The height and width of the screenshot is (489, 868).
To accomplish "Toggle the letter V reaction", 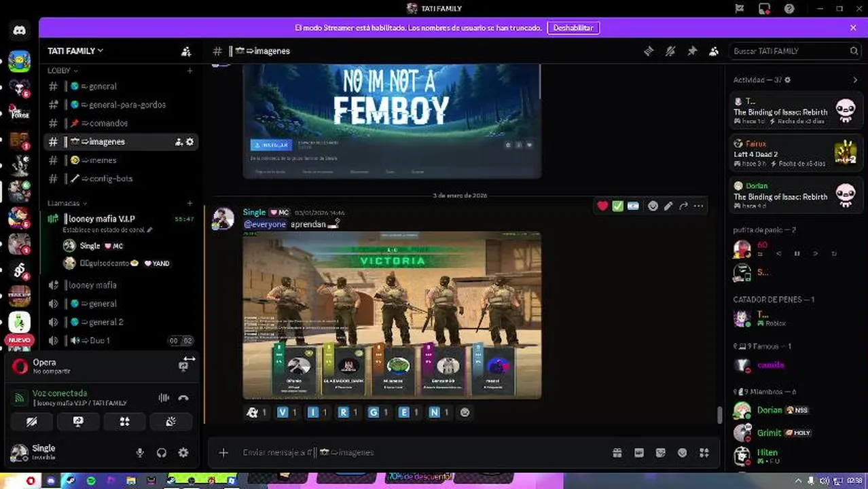I will (x=287, y=412).
